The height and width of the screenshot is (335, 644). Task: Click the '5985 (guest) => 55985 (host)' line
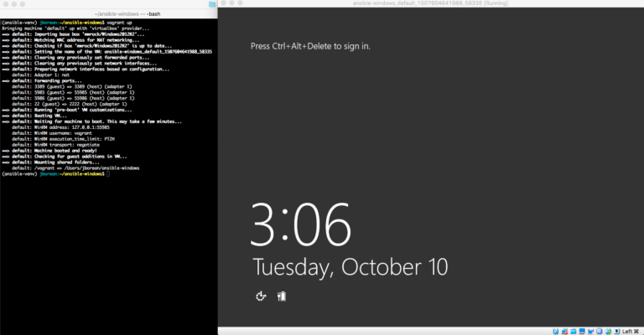click(73, 92)
